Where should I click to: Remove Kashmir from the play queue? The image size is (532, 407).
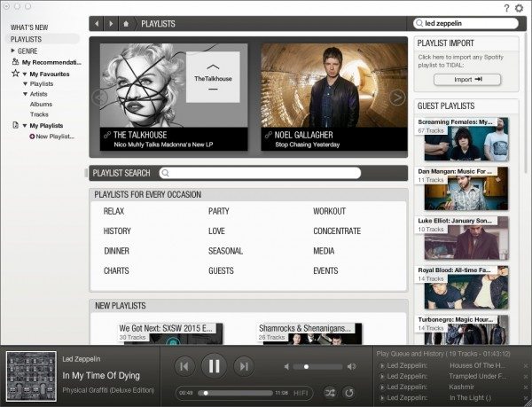point(526,387)
